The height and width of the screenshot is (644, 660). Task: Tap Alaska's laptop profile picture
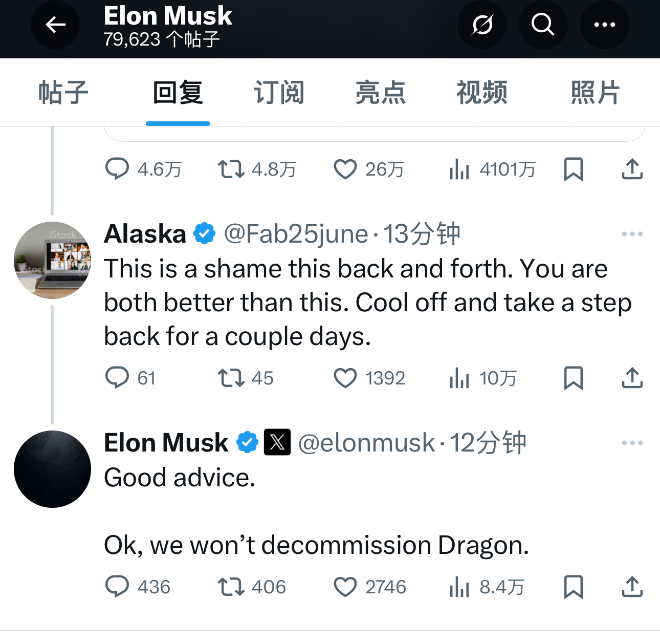52,260
